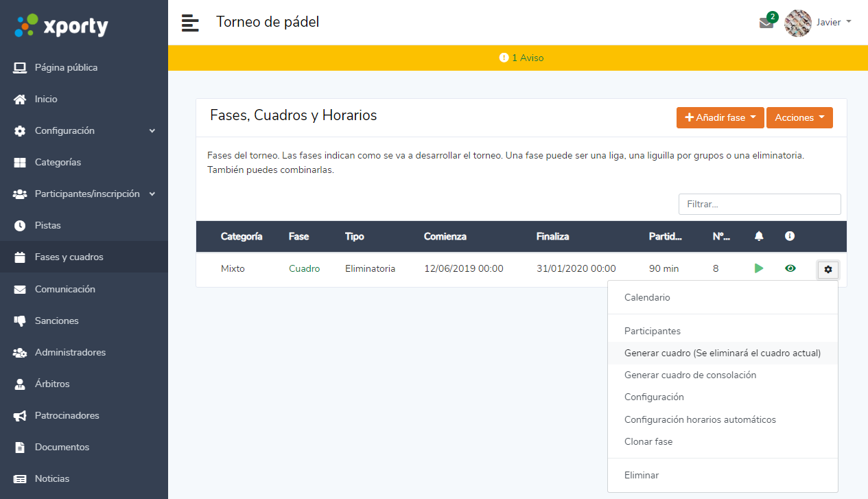
Task: Open the messages envelope icon
Action: (x=766, y=23)
